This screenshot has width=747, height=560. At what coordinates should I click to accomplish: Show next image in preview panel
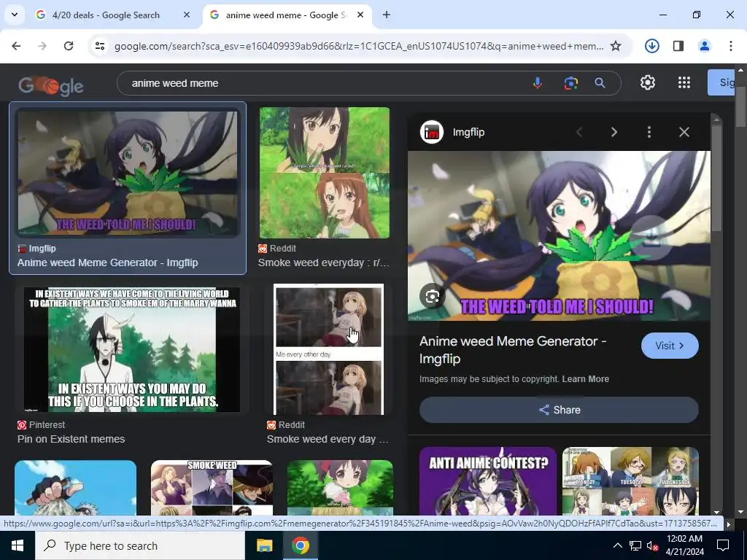[614, 132]
